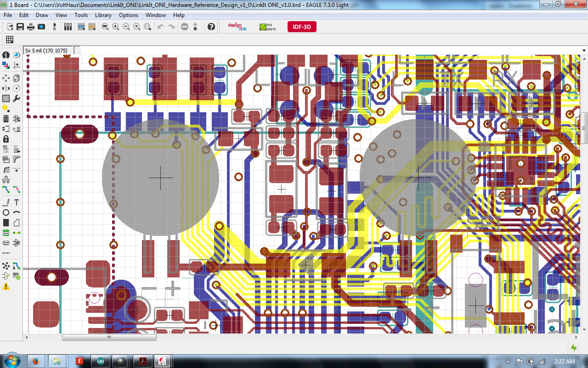The height and width of the screenshot is (368, 588).
Task: Select the Rotate tool
Action: 17,88
